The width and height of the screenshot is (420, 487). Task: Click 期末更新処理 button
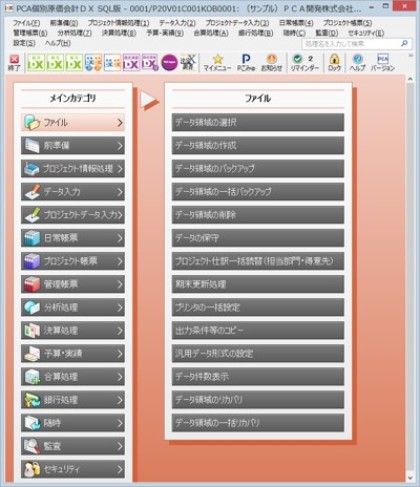(x=258, y=284)
